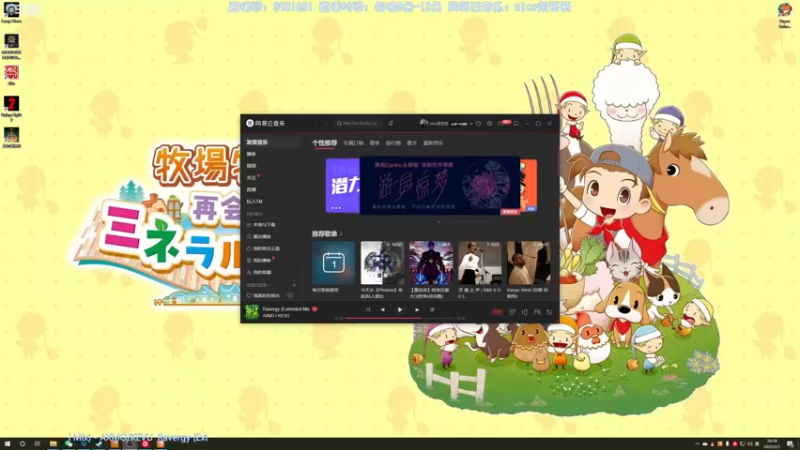Start heartbeat mode beside 我喜欢的音乐
This screenshot has width=800, height=450.
click(x=290, y=296)
